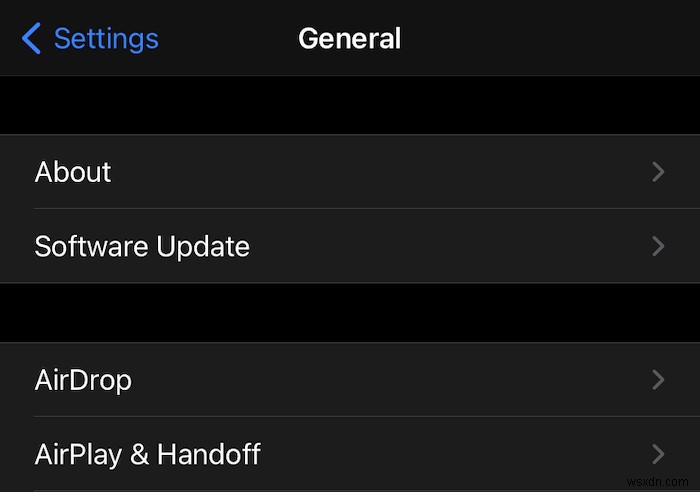Screen dimensions: 700x492
Task: Hit the chevron on the AirDrop row
Action: click(x=658, y=380)
